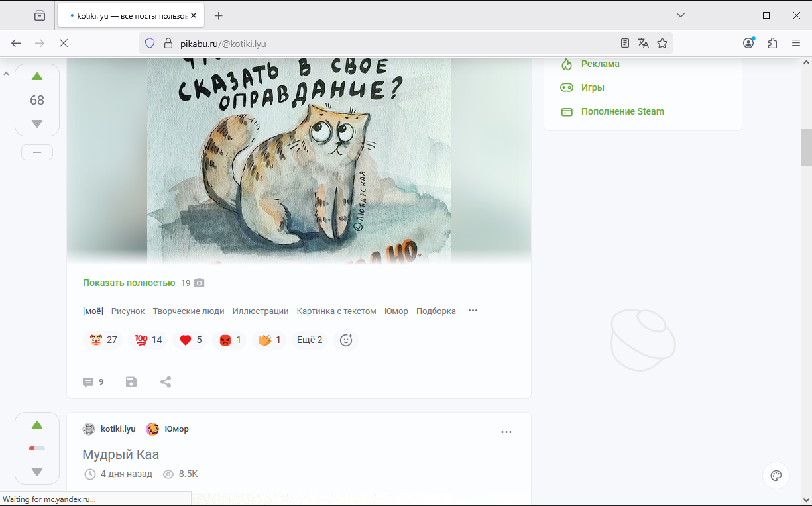Screen dimensions: 812x506
Task: Open the kotiki.lyu author profile link
Action: pos(118,429)
